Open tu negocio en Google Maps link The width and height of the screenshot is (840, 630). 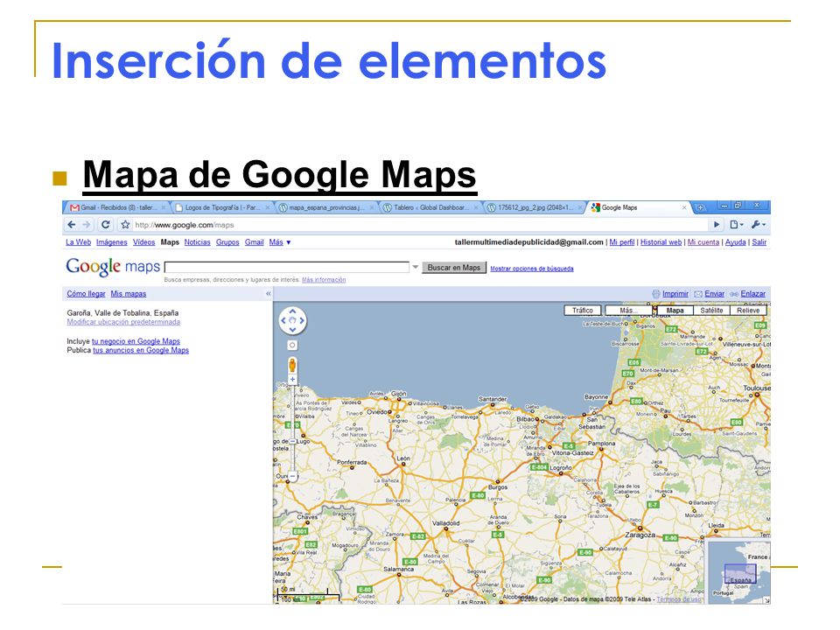136,341
